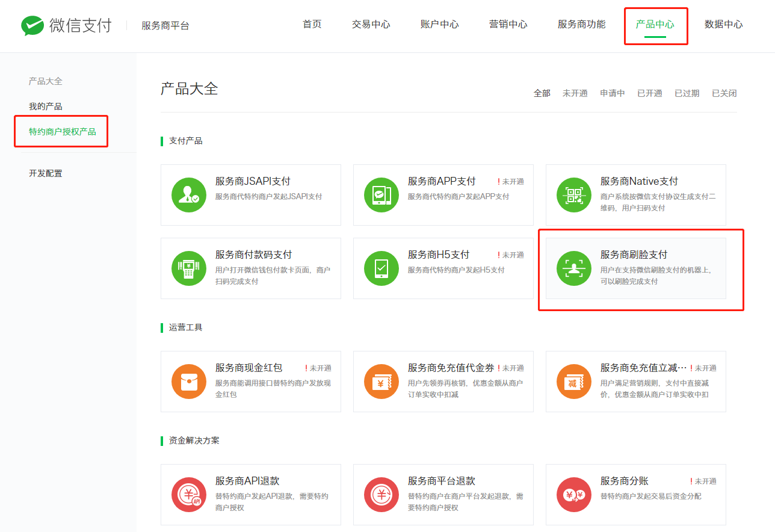Click the 服务商现金红包 red envelope icon
This screenshot has height=532, width=775.
pyautogui.click(x=189, y=382)
